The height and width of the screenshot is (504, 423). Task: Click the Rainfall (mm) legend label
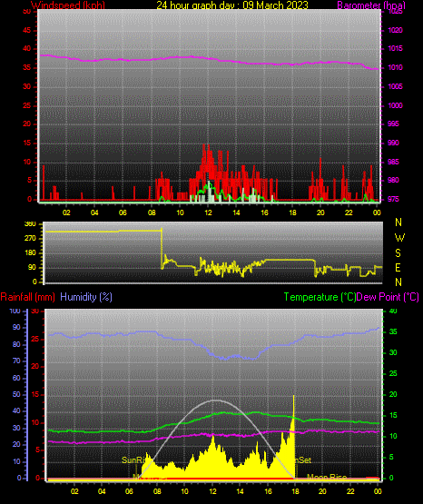click(x=27, y=297)
